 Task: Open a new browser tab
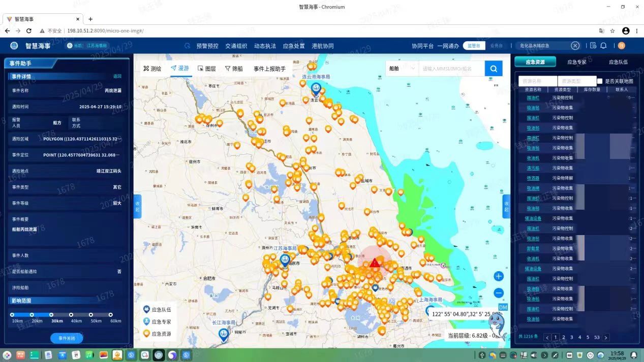90,19
